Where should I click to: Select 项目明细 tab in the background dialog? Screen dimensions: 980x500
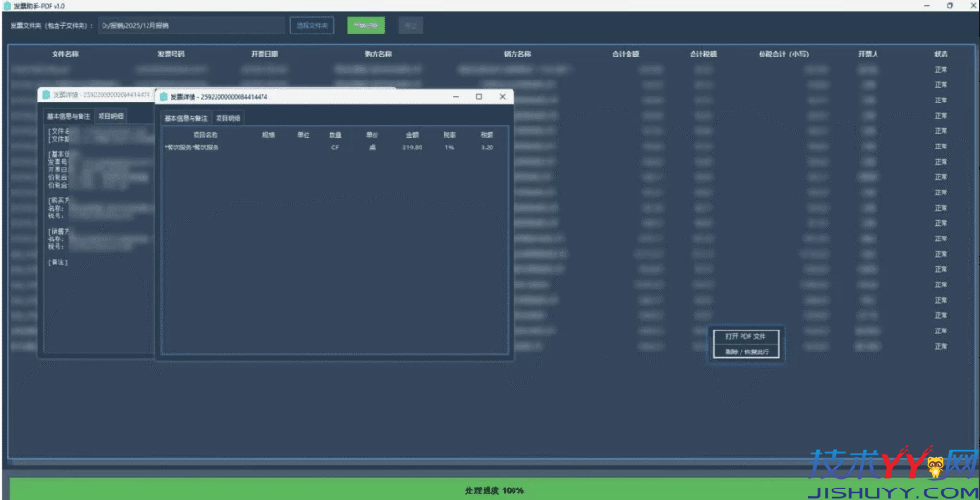[x=110, y=115]
